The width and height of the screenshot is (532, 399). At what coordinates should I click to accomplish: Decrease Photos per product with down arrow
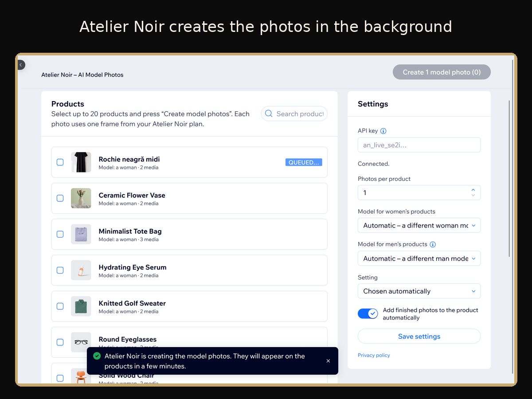click(x=473, y=196)
